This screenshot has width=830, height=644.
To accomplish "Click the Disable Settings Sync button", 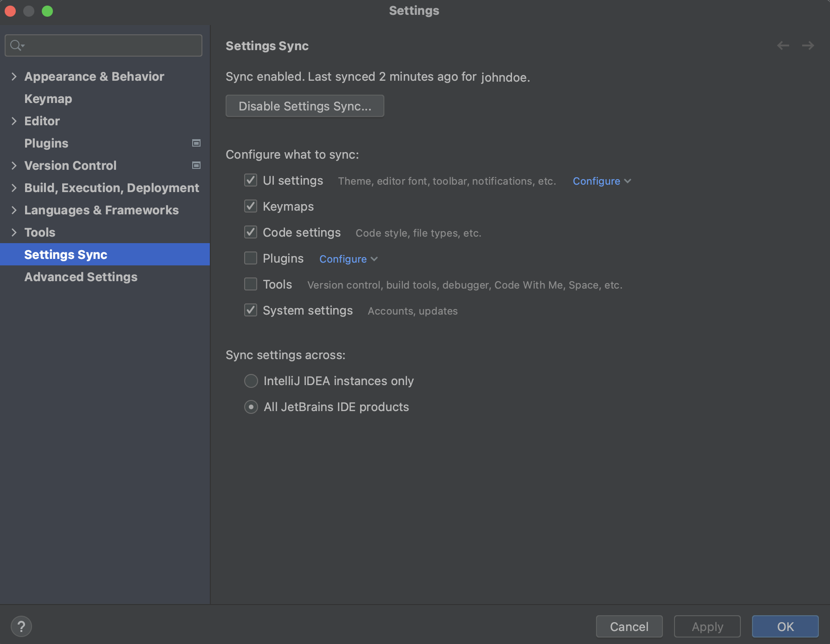I will pos(305,106).
